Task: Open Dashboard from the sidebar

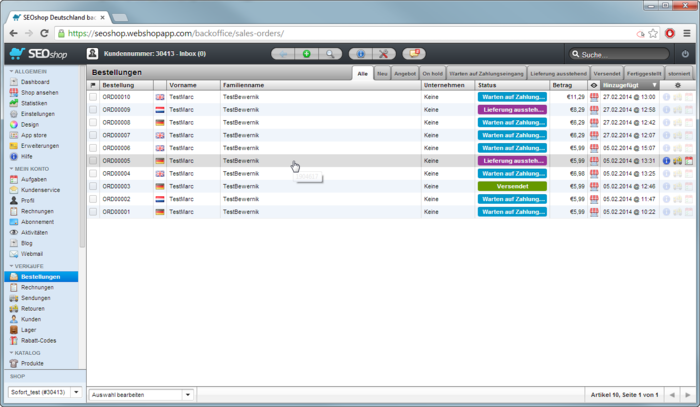Action: (34, 82)
